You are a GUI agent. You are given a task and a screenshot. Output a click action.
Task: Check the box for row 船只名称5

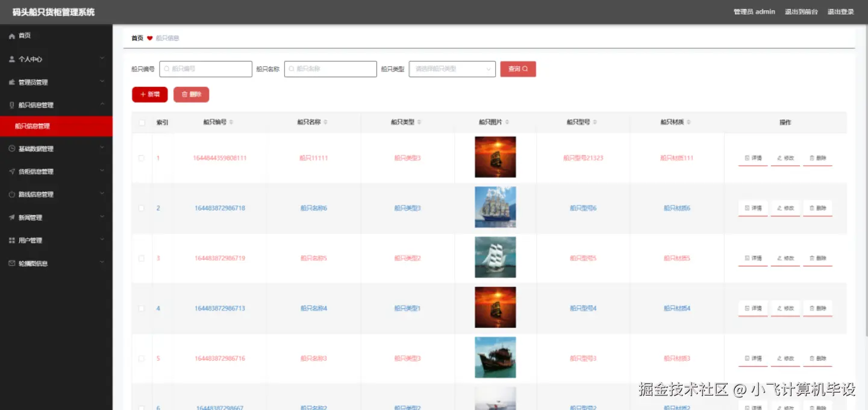(x=142, y=258)
